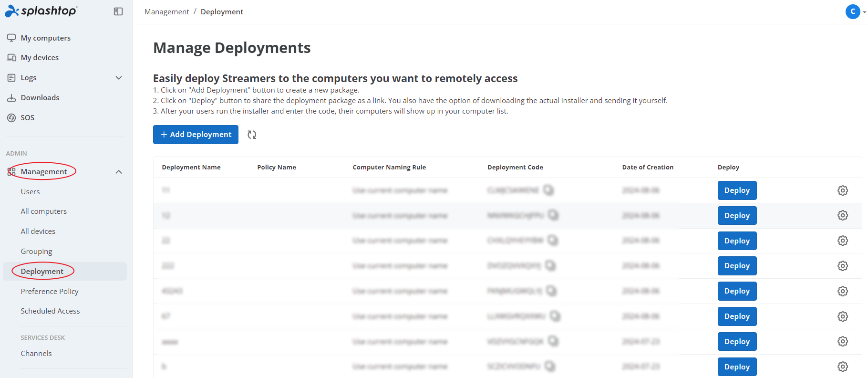The image size is (868, 378).
Task: Open Preference Policy in the sidebar
Action: pos(50,291)
